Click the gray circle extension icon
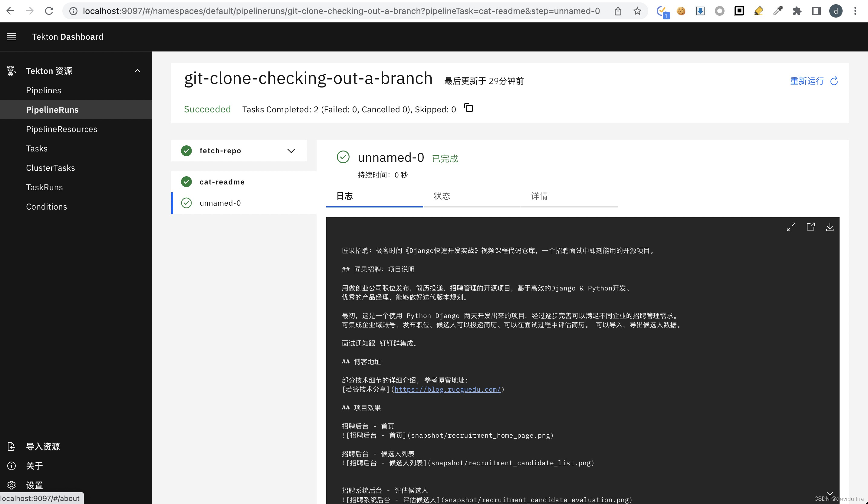This screenshot has height=504, width=868. click(x=719, y=11)
